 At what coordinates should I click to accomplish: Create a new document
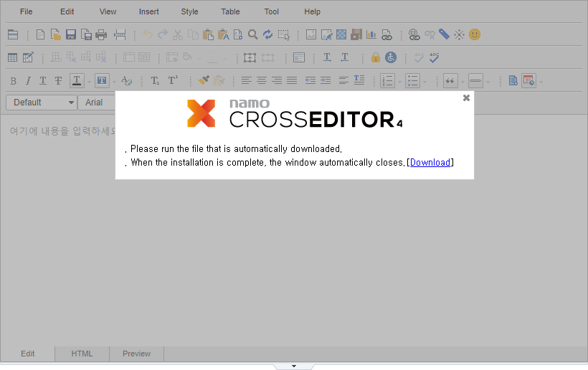point(40,34)
